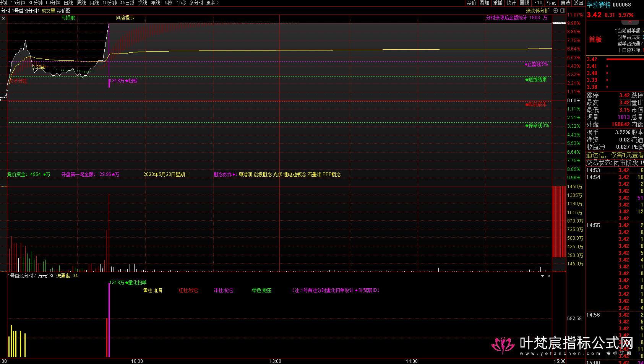Click the 绿色:抛压 legend label
644x364 pixels.
click(262, 291)
